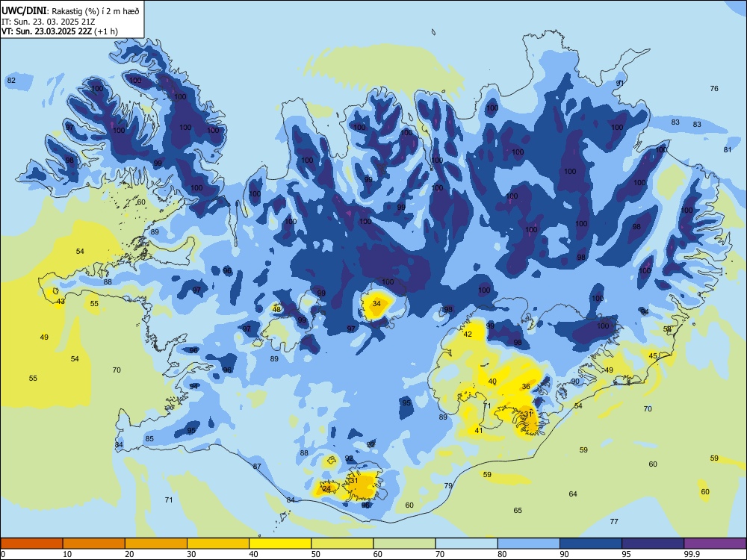
Task: Click the 60–70 pale green legend swatch
Action: pyautogui.click(x=404, y=544)
